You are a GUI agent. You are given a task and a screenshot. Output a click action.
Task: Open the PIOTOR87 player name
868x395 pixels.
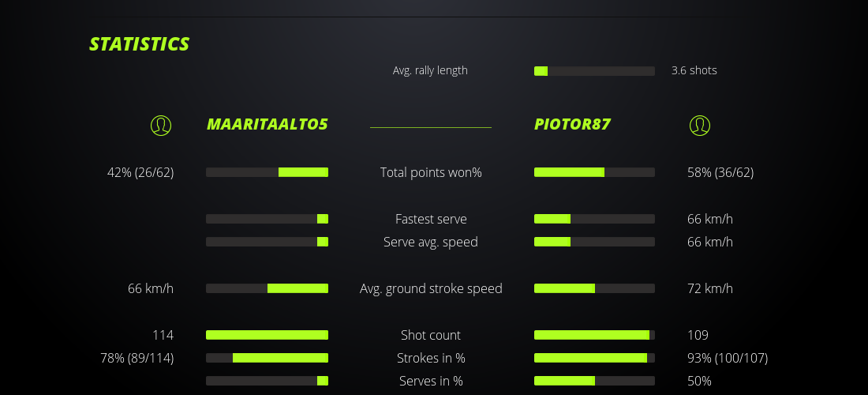click(572, 125)
